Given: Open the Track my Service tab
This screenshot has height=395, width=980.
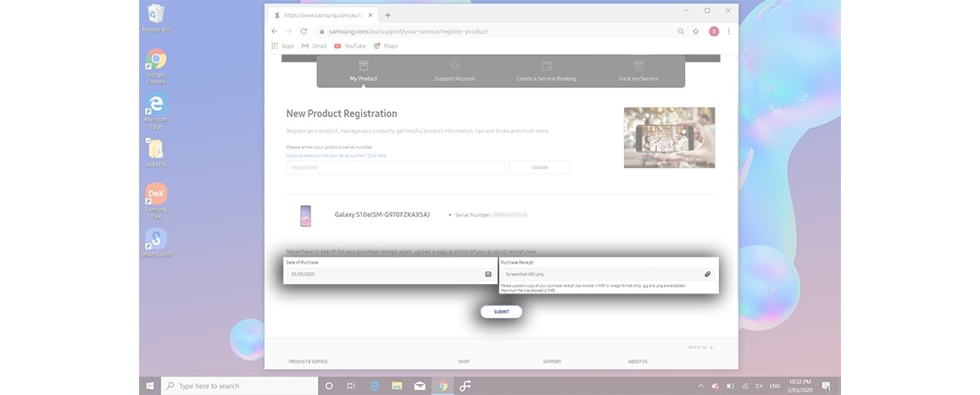Looking at the screenshot, I should [x=638, y=71].
